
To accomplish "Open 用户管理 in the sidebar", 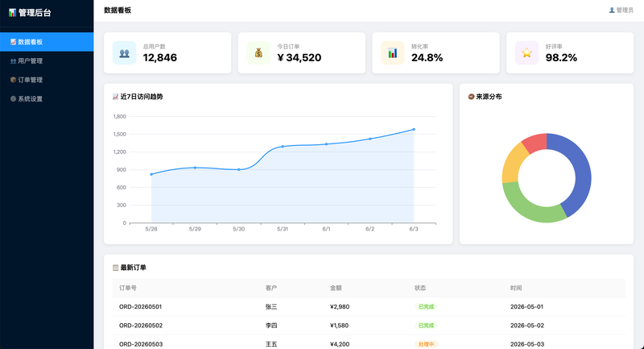I will pos(47,60).
